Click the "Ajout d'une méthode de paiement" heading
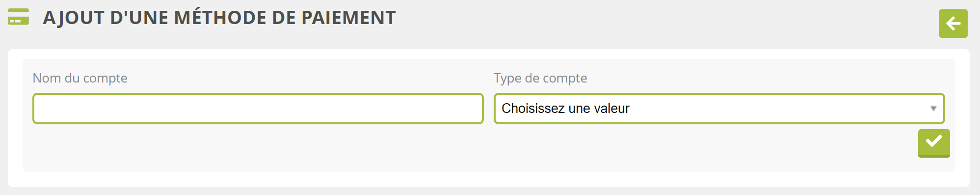 (x=219, y=18)
